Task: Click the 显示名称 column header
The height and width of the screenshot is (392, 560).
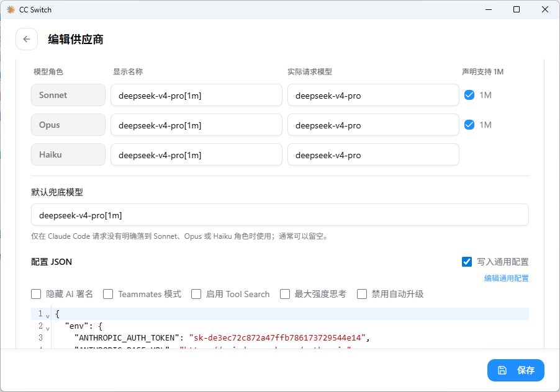Action: (128, 72)
